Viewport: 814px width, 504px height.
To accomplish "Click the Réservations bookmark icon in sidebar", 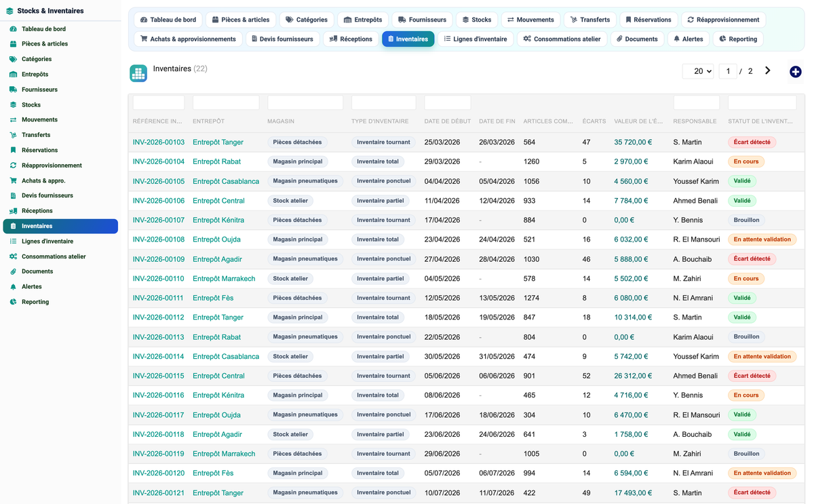I will tap(13, 150).
